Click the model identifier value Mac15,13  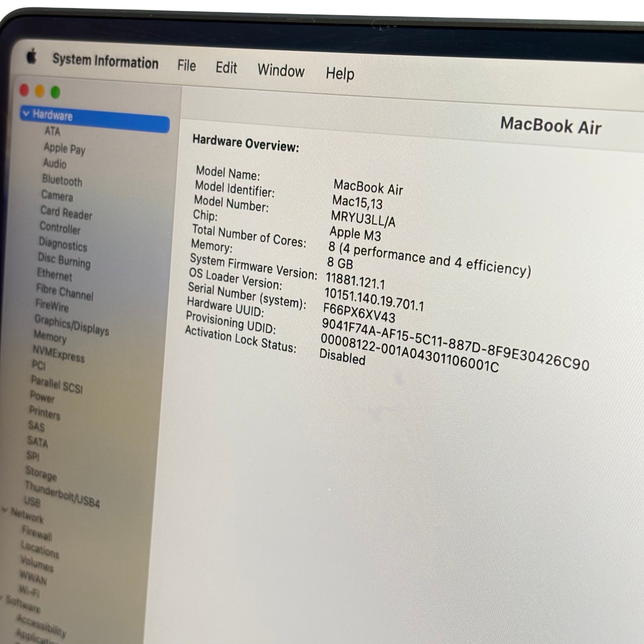point(357,202)
